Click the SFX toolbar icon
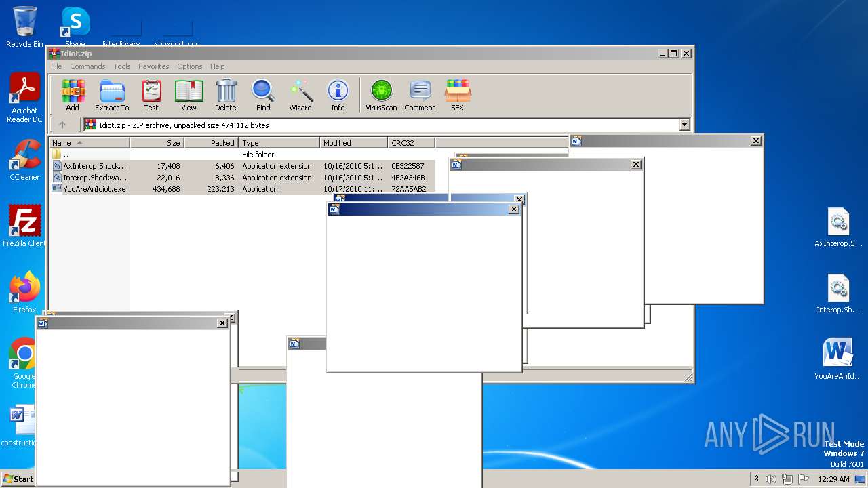 tap(458, 95)
